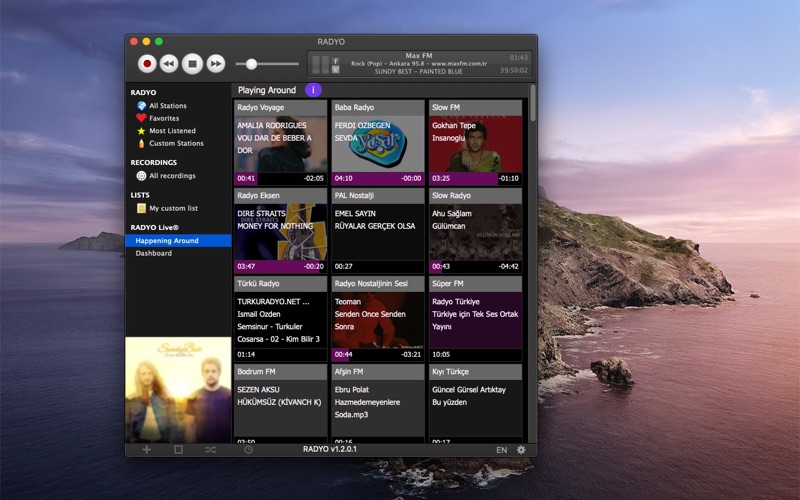This screenshot has height=500, width=800.
Task: Play Radyo Nostaljinin Sesi station card
Action: tap(378, 318)
